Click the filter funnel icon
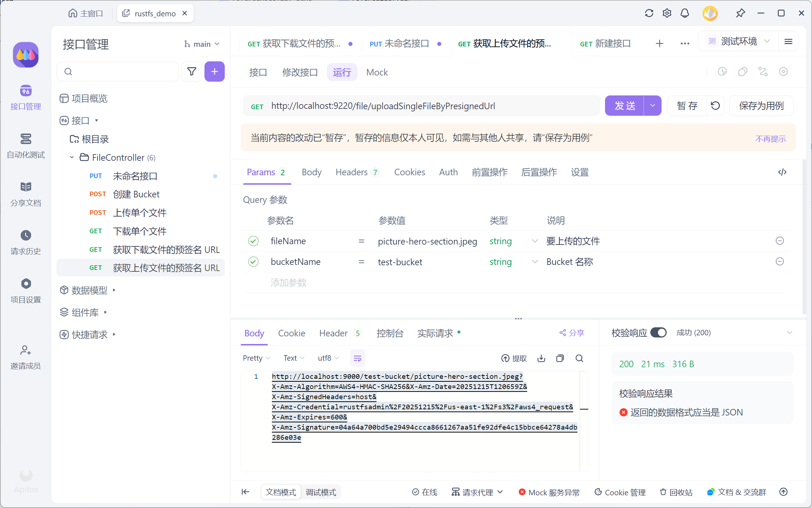 point(192,71)
